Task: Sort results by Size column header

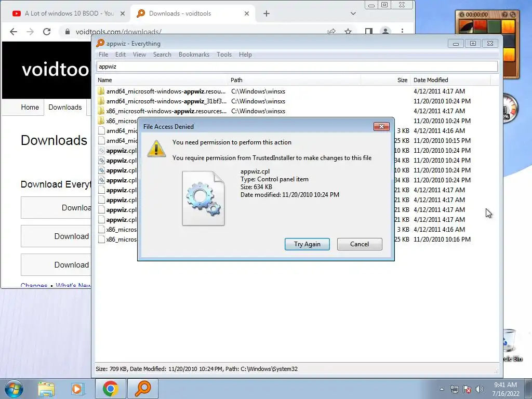Action: (386, 80)
